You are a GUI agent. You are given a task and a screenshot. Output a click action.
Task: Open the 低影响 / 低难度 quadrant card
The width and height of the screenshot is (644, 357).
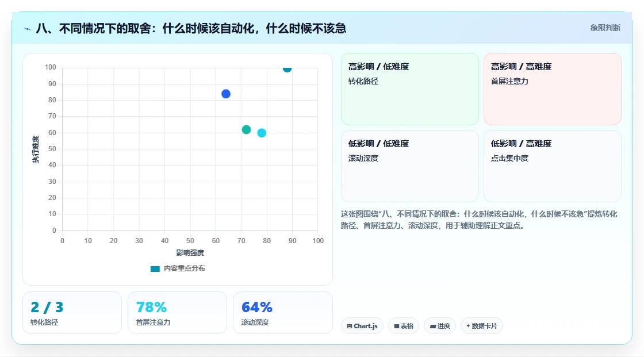coord(410,166)
